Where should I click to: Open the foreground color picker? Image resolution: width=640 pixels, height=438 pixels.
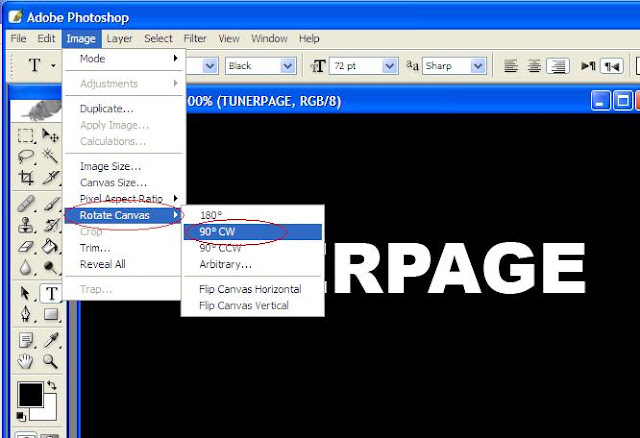coord(30,394)
